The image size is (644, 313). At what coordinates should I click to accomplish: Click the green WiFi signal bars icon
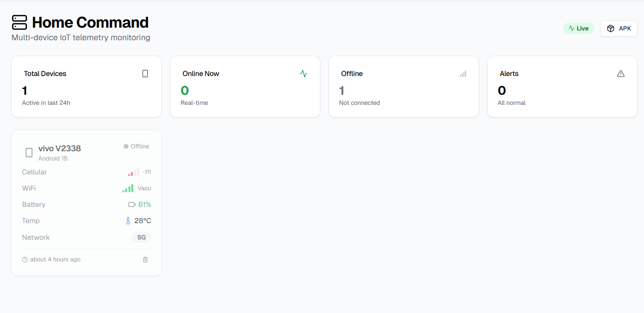click(x=128, y=189)
